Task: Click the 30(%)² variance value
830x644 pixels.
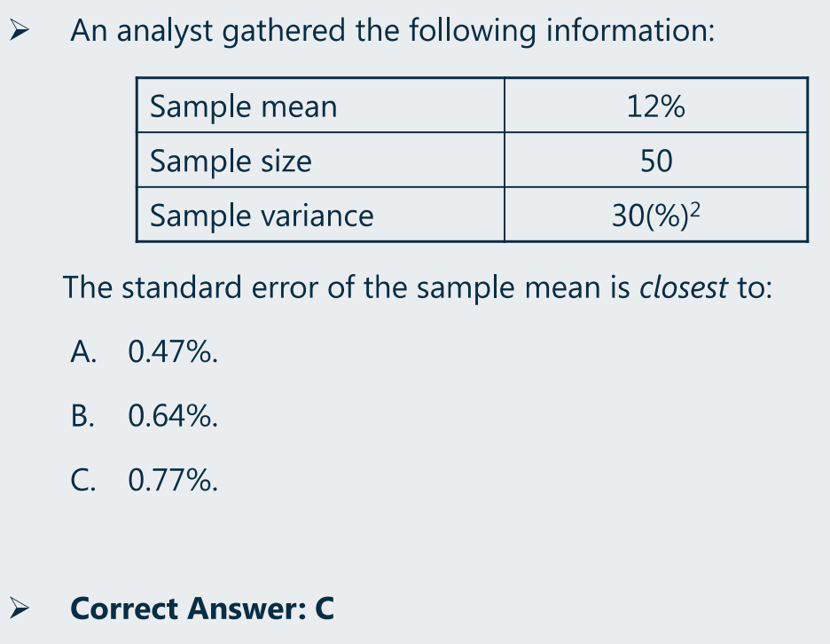Action: pos(656,215)
